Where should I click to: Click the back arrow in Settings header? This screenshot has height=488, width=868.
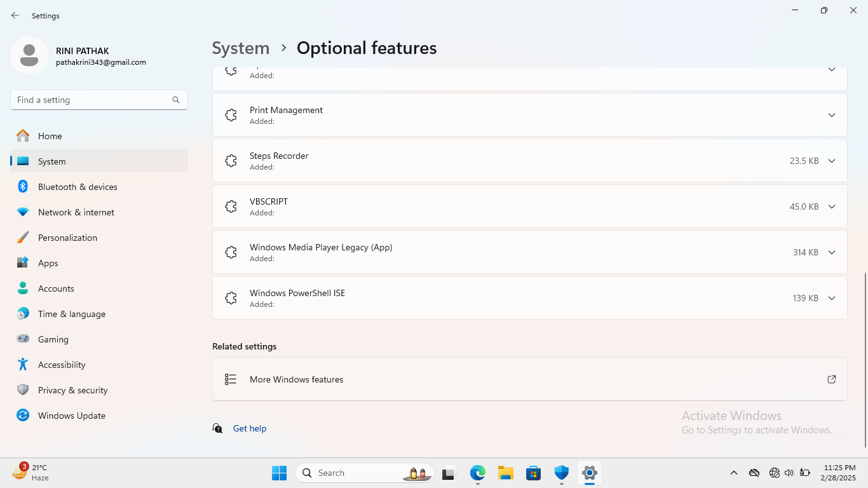pos(15,15)
